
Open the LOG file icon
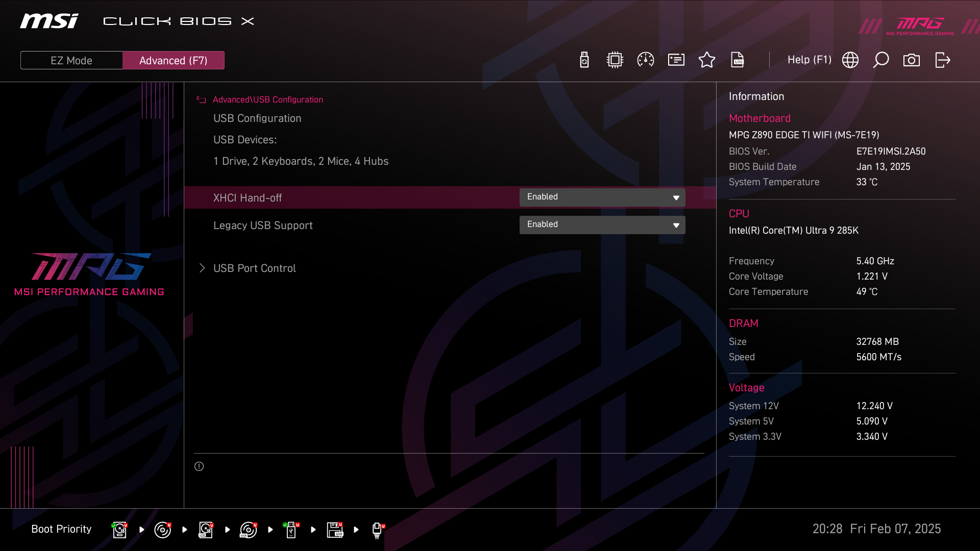click(x=738, y=60)
